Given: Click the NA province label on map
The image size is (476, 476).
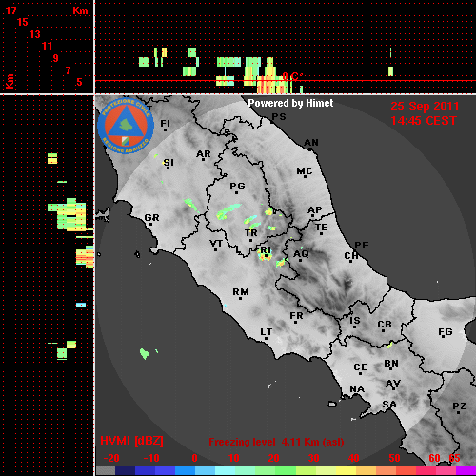Looking at the screenshot, I should pyautogui.click(x=357, y=388).
